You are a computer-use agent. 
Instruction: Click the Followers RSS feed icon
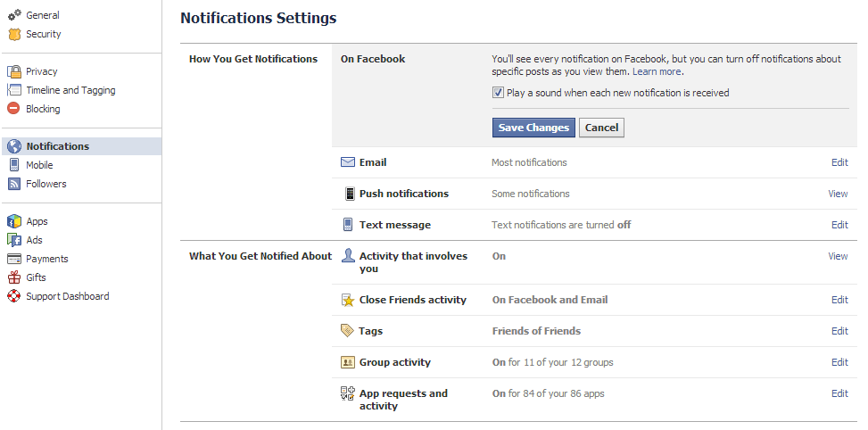[13, 184]
